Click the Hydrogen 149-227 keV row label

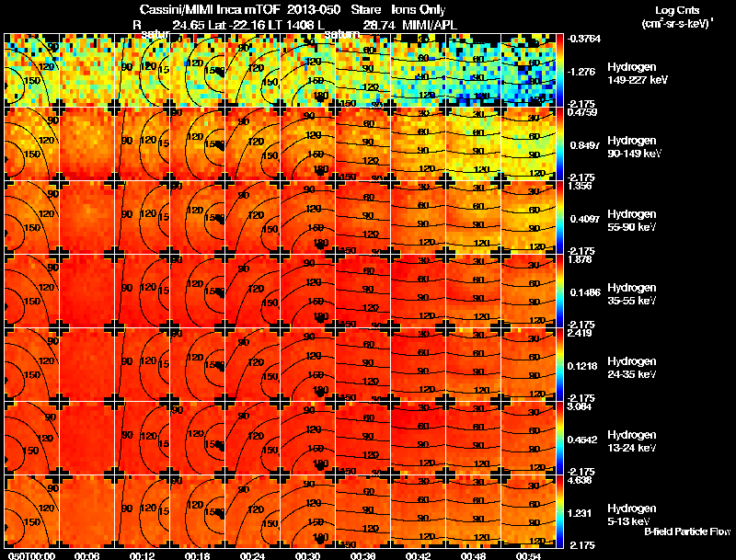pos(637,74)
